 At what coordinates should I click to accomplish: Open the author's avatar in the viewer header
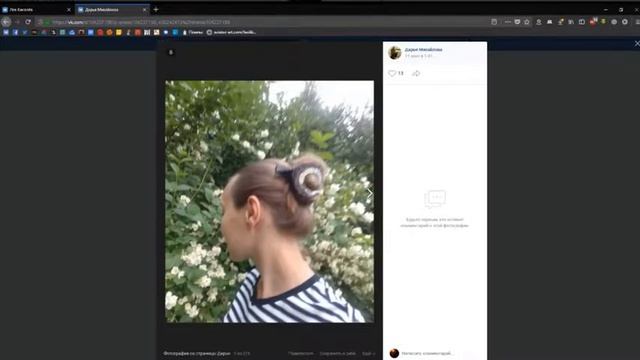click(395, 52)
